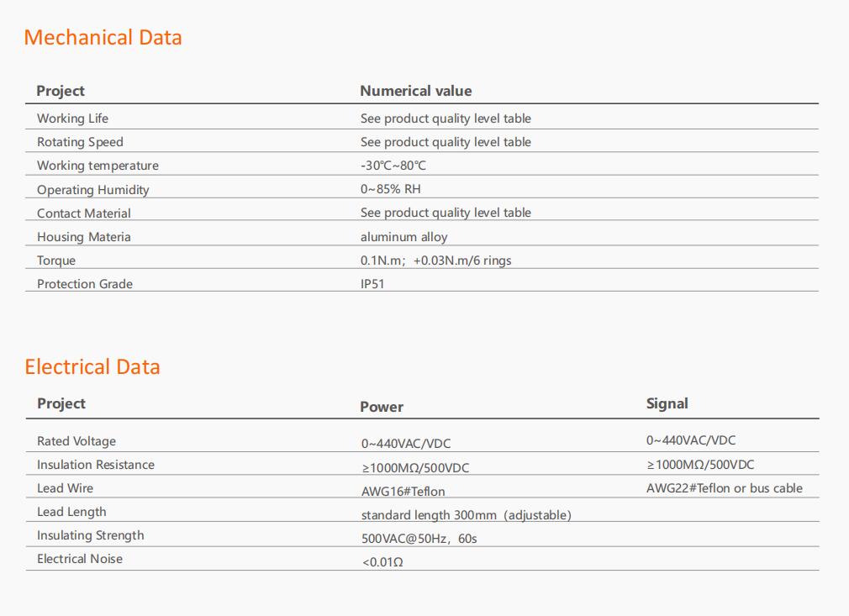Click the Numerical value column header
Image resolution: width=849 pixels, height=616 pixels.
416,91
